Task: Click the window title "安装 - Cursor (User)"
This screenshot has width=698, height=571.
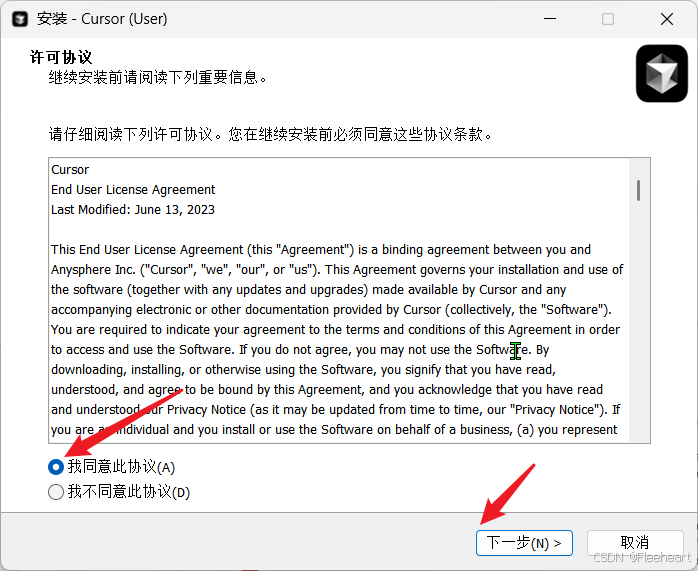Action: [102, 19]
